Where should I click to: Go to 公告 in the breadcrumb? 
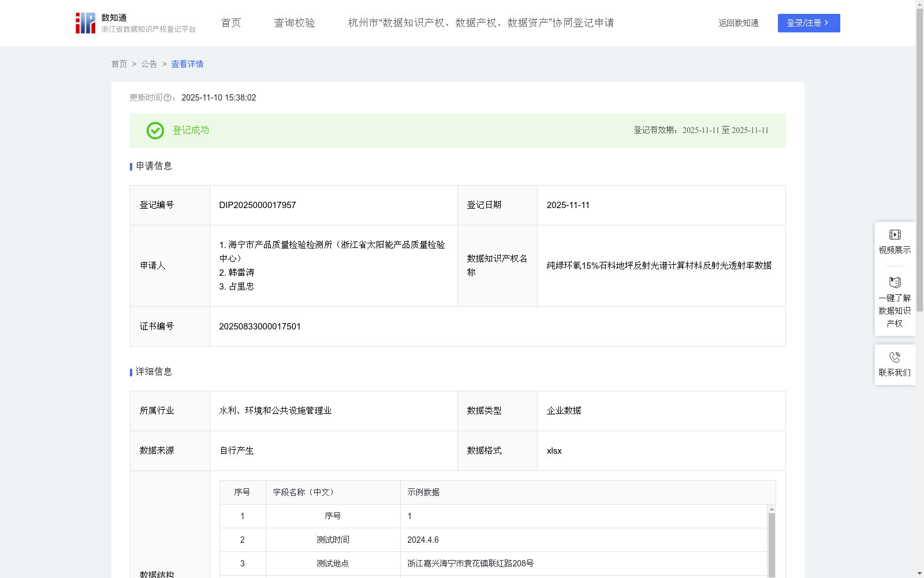pos(149,64)
